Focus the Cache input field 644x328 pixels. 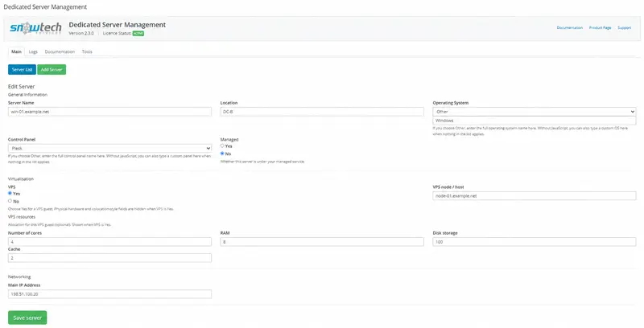pos(109,258)
